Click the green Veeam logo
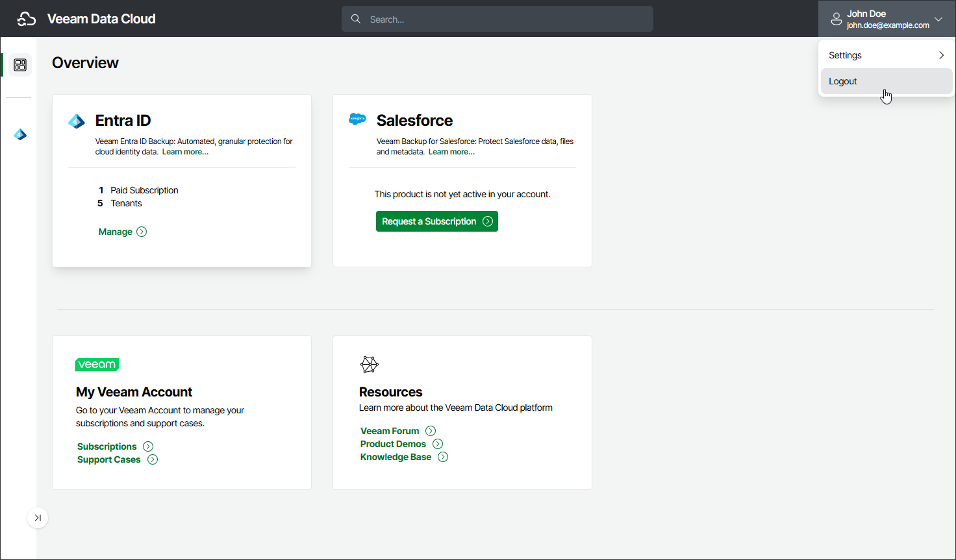The width and height of the screenshot is (956, 560). click(97, 365)
